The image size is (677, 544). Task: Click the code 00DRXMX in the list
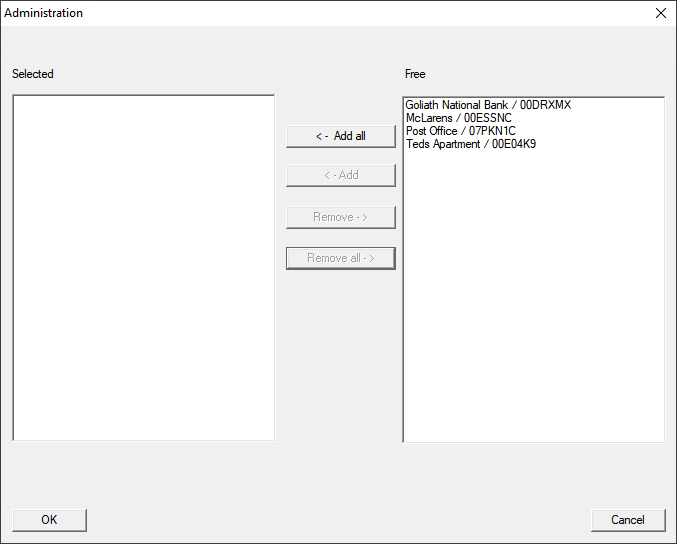tap(545, 105)
